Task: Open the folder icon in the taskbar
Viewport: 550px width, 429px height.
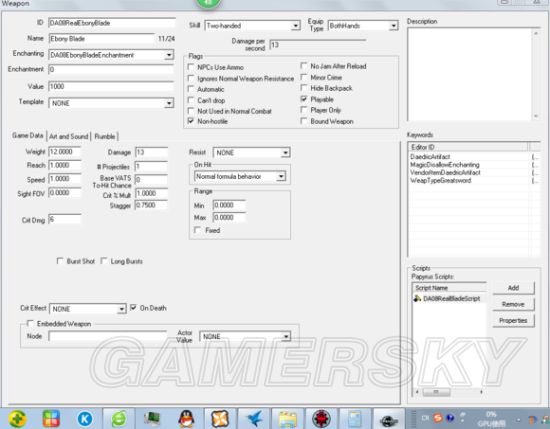Action: coord(288,419)
